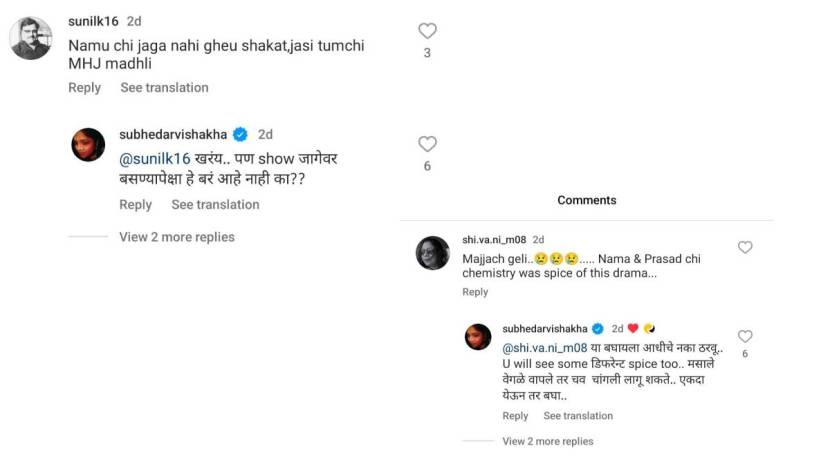Expand 'View 2 more replies' under shi.va.ni_m08's thread
Screen dimensions: 830x466
tap(547, 441)
